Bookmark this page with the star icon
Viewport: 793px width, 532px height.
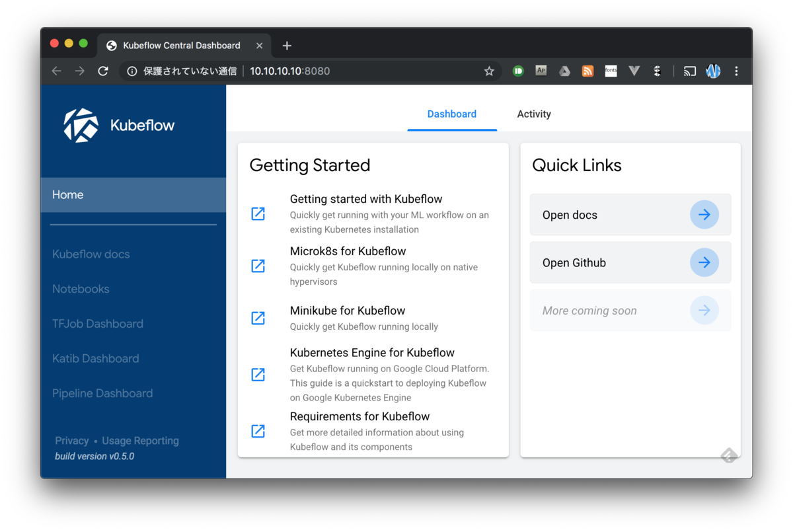pos(489,71)
